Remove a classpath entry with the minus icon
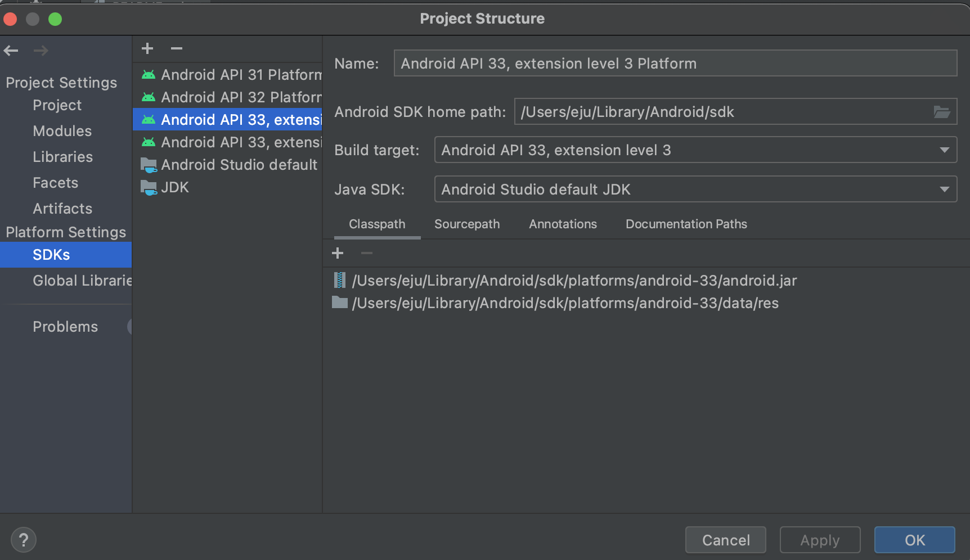Image resolution: width=970 pixels, height=560 pixels. 367,253
